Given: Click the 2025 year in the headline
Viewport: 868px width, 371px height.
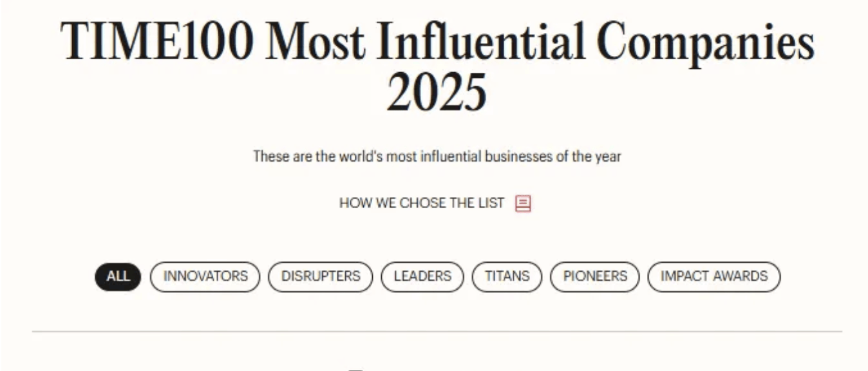Looking at the screenshot, I should pyautogui.click(x=437, y=93).
